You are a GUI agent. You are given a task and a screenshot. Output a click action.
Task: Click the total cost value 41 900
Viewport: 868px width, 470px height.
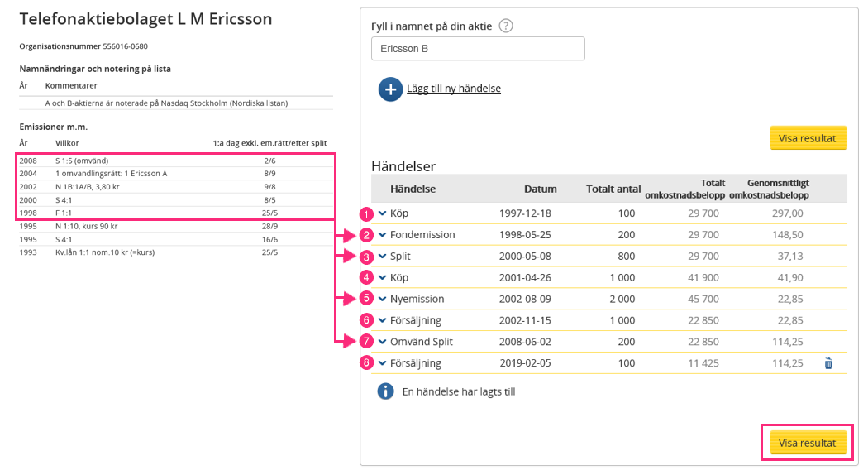(703, 278)
